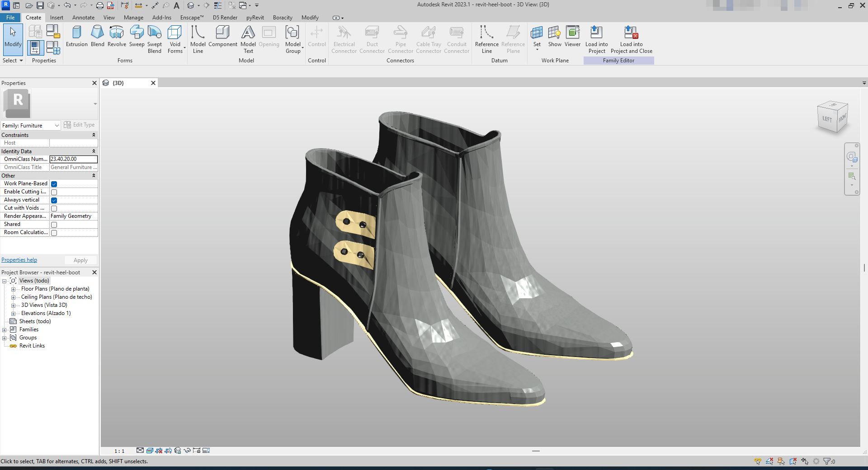Click the ViewCube in 3D view
This screenshot has width=868, height=470.
(832, 118)
